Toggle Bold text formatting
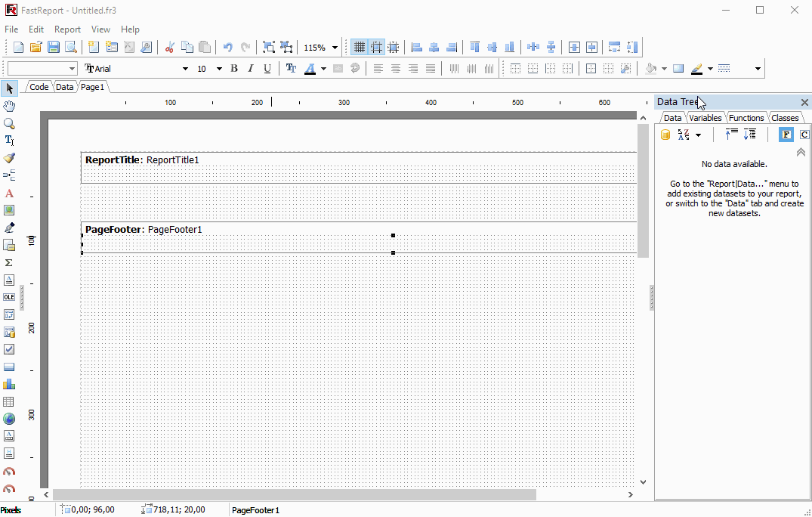812x517 pixels. pos(234,68)
